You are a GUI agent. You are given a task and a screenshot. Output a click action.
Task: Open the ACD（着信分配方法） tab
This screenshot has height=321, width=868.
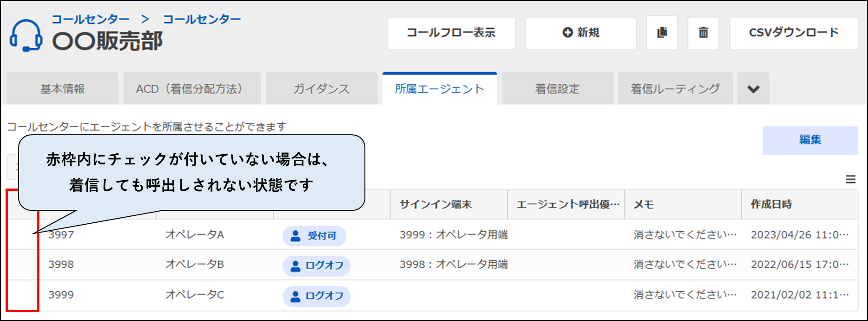point(191,89)
